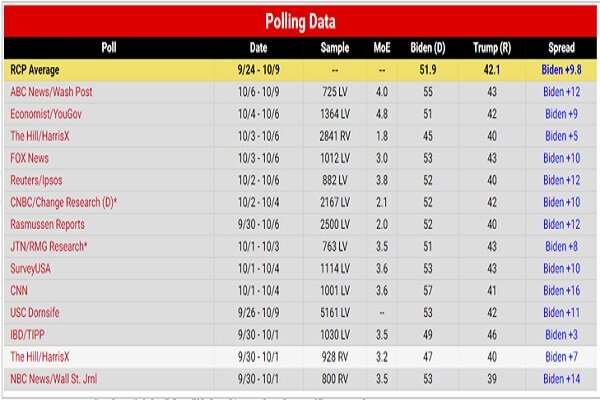
Task: Open CNBC/Change Research (D)* poll
Action: [x=64, y=202]
